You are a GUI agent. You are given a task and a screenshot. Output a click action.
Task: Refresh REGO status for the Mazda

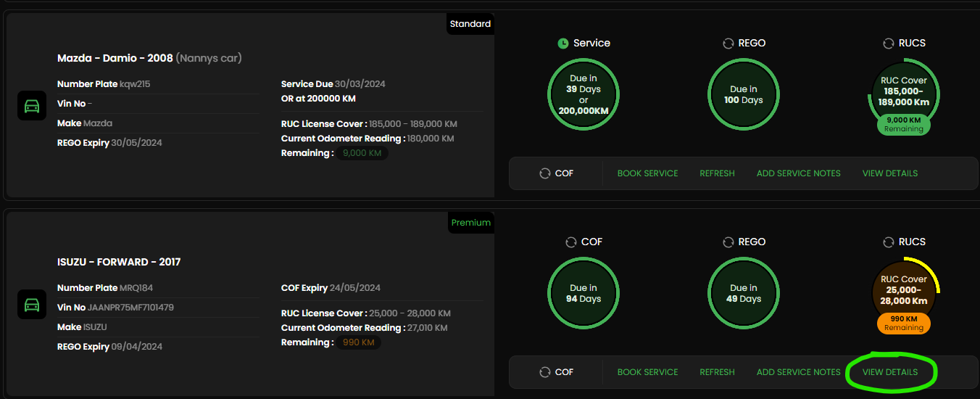coord(728,44)
